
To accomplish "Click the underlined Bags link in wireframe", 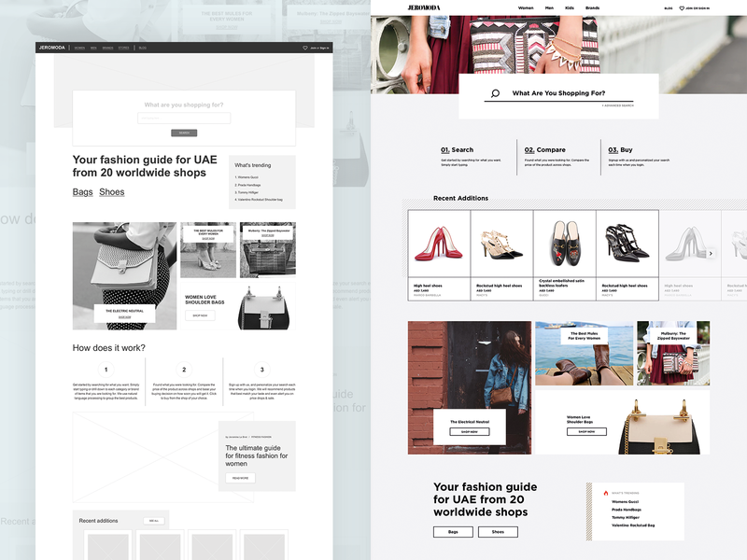I will pyautogui.click(x=83, y=192).
